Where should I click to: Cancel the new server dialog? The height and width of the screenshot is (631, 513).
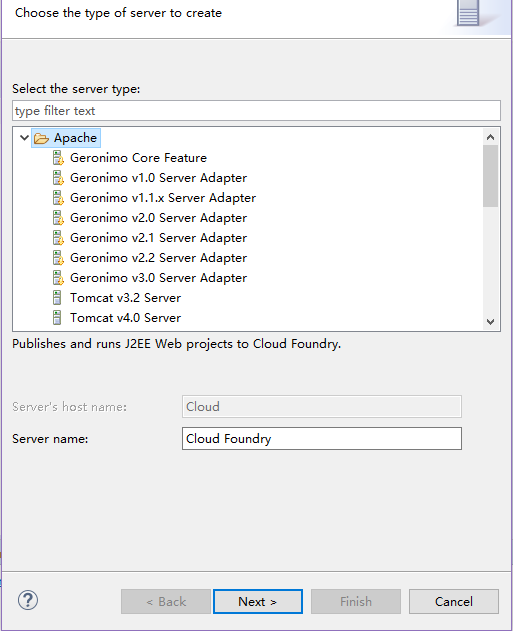coord(454,602)
